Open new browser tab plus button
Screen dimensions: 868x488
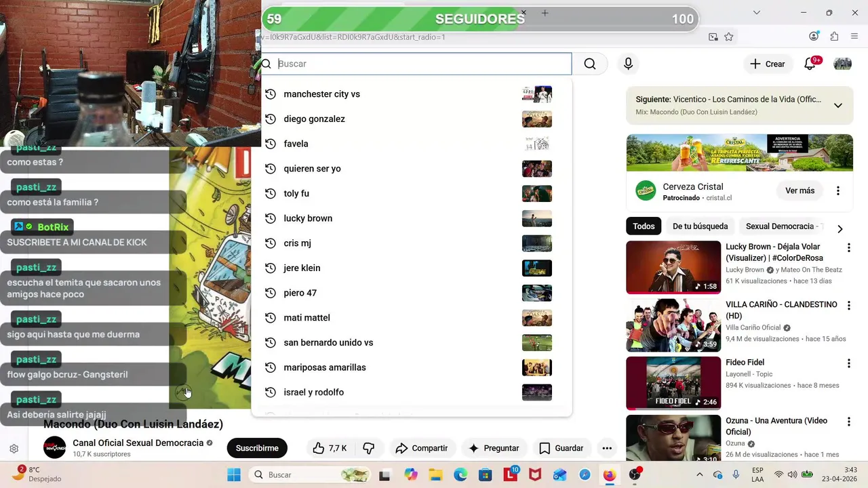click(545, 13)
